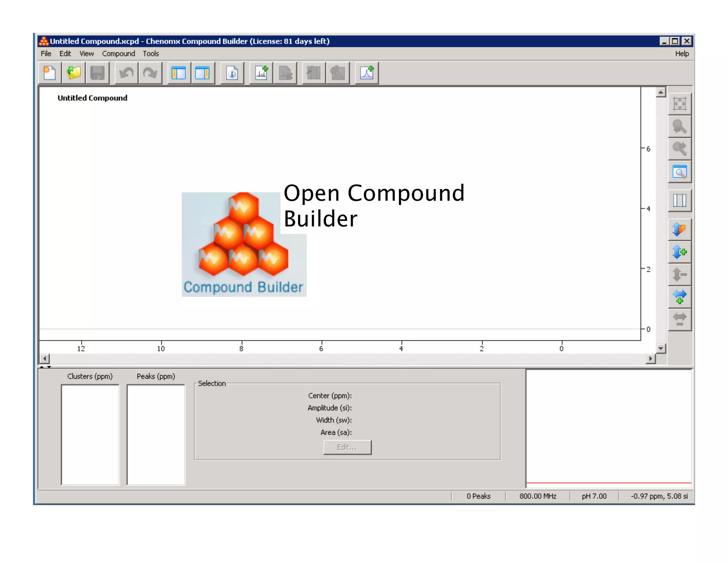Decrease vertical zoom with minus arrow
This screenshot has height=562, width=728.
tap(680, 275)
